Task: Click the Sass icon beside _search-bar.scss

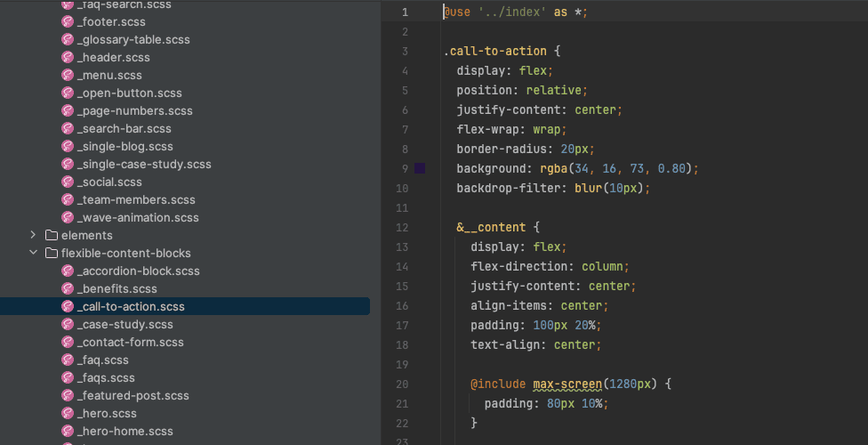Action: point(68,128)
